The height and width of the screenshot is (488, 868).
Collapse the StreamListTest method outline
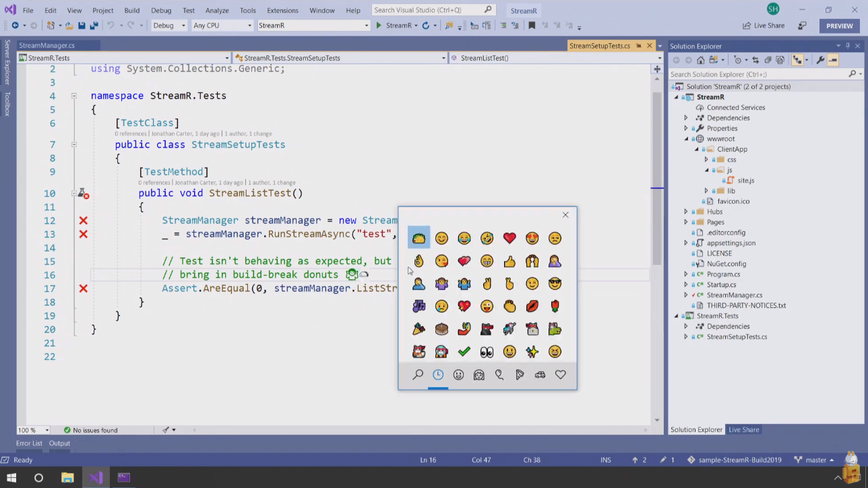74,193
